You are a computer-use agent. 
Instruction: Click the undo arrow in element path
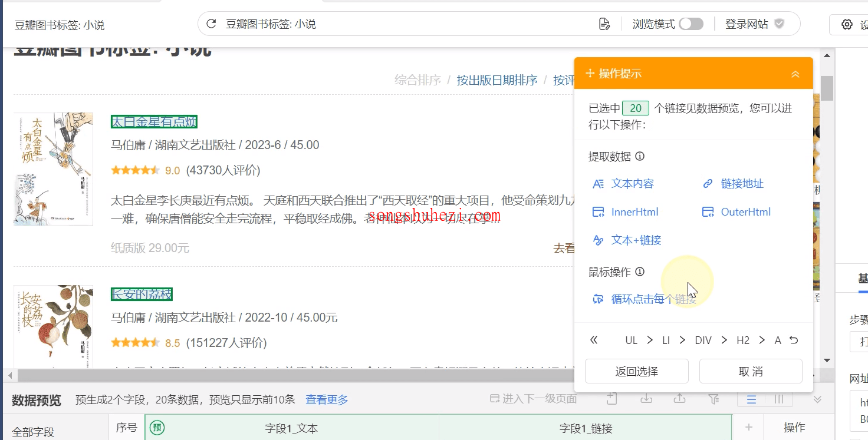click(794, 340)
